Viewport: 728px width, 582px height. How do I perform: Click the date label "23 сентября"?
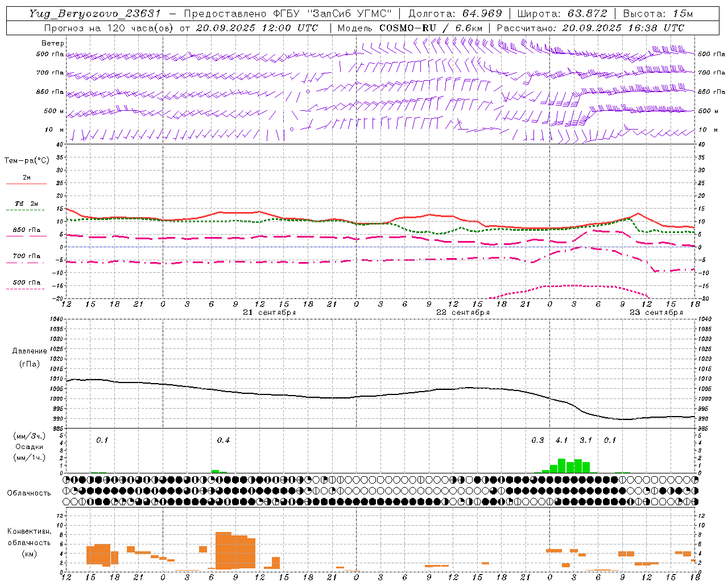click(x=656, y=313)
